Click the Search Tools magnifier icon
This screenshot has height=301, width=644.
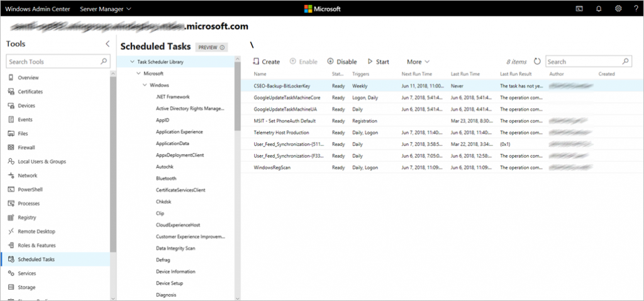[104, 62]
